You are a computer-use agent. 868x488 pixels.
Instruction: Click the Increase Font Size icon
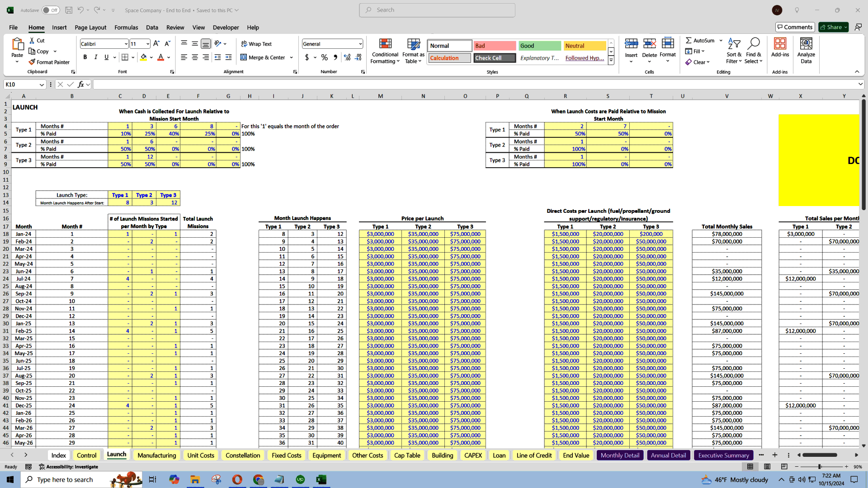pyautogui.click(x=156, y=44)
